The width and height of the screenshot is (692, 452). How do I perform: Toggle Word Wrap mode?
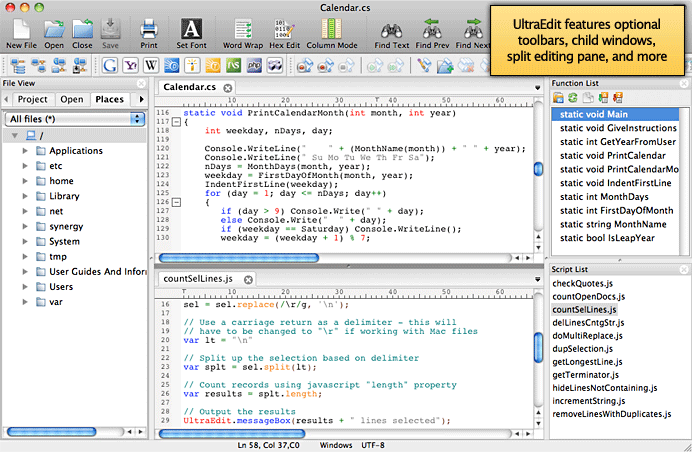tap(243, 28)
